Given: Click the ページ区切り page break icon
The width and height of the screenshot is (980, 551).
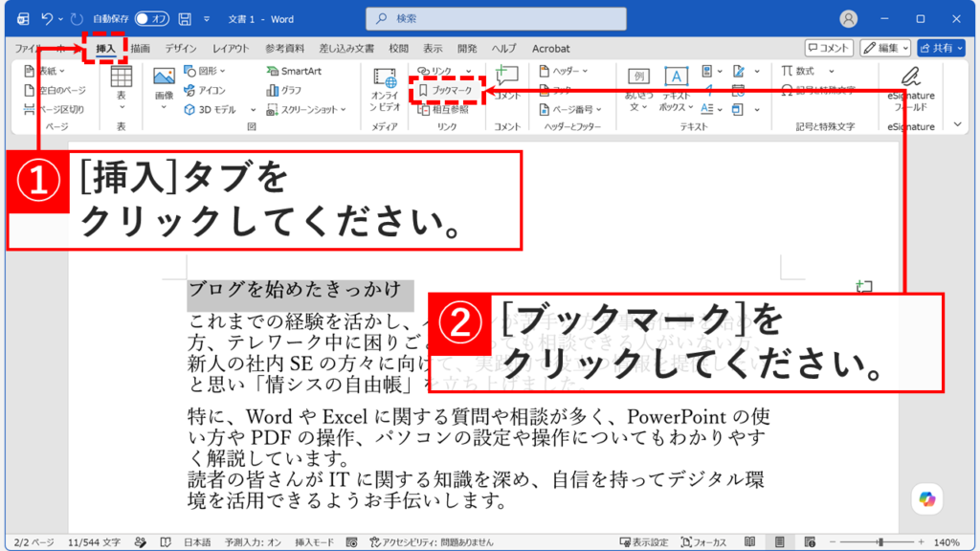Looking at the screenshot, I should [29, 109].
